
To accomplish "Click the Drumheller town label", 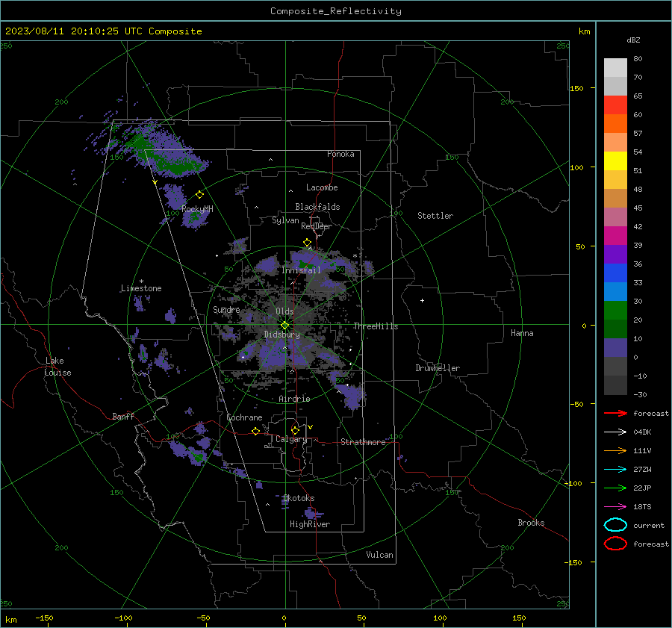I will click(438, 368).
